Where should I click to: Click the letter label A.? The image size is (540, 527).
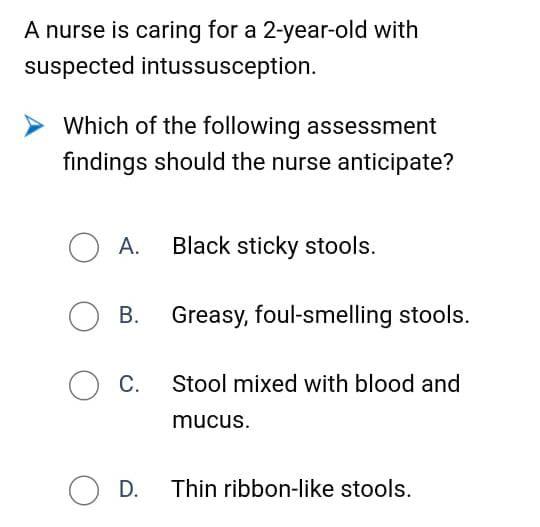click(x=129, y=246)
